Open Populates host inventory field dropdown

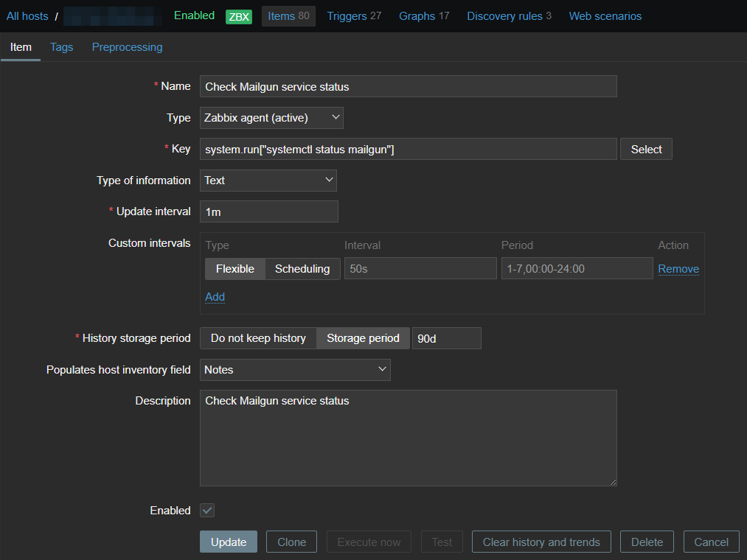click(295, 370)
